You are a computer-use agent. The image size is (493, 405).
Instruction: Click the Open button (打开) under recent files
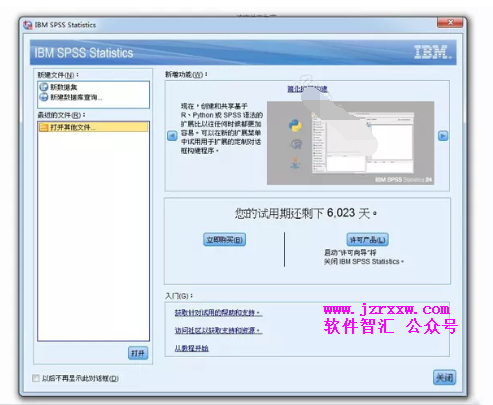pyautogui.click(x=138, y=353)
